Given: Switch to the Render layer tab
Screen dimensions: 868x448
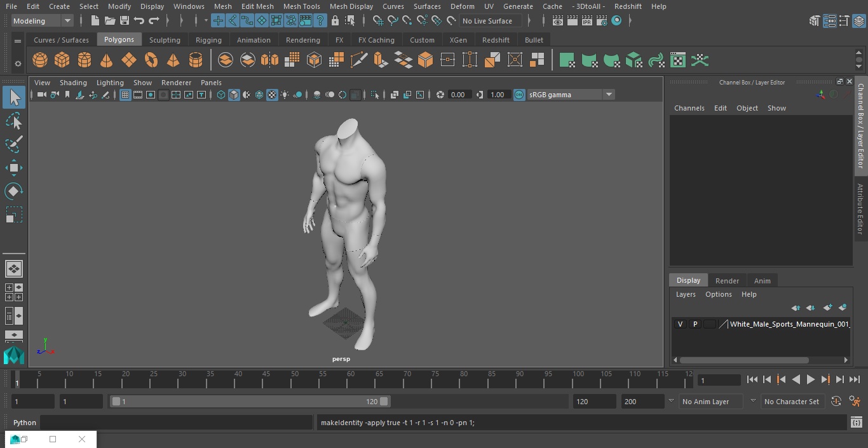Looking at the screenshot, I should 727,281.
